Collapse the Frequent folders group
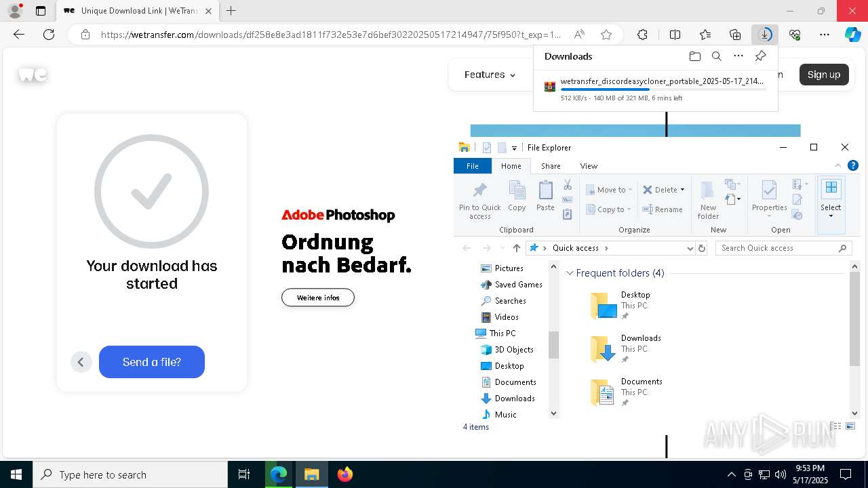868x488 pixels. 570,273
